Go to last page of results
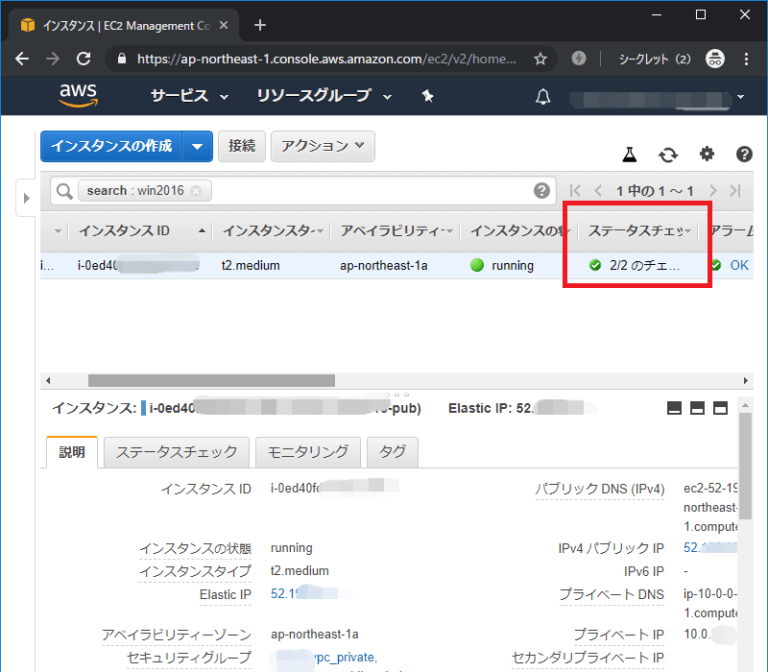 (735, 191)
